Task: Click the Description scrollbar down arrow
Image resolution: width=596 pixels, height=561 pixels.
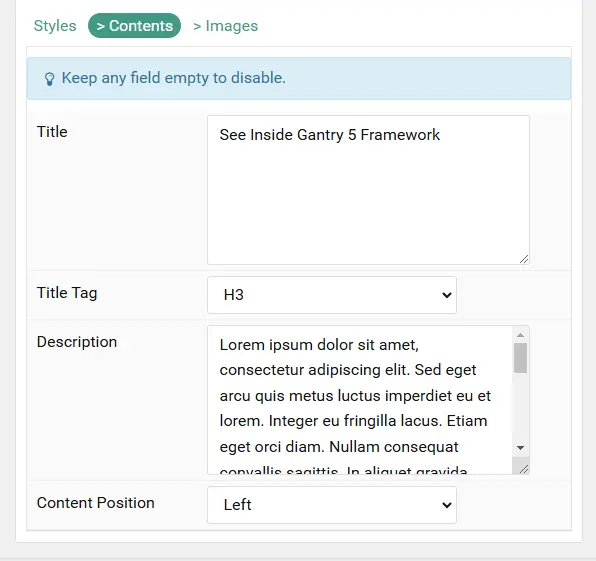Action: (520, 448)
